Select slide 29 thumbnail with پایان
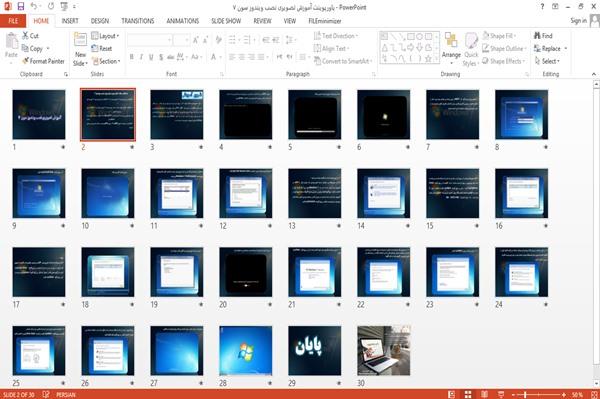Screen dimensions: 600x399 (x=315, y=350)
